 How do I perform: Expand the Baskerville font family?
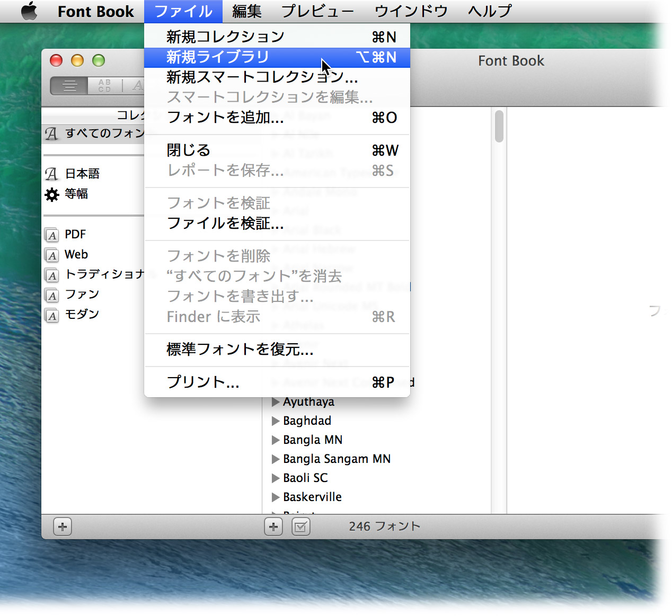click(276, 497)
